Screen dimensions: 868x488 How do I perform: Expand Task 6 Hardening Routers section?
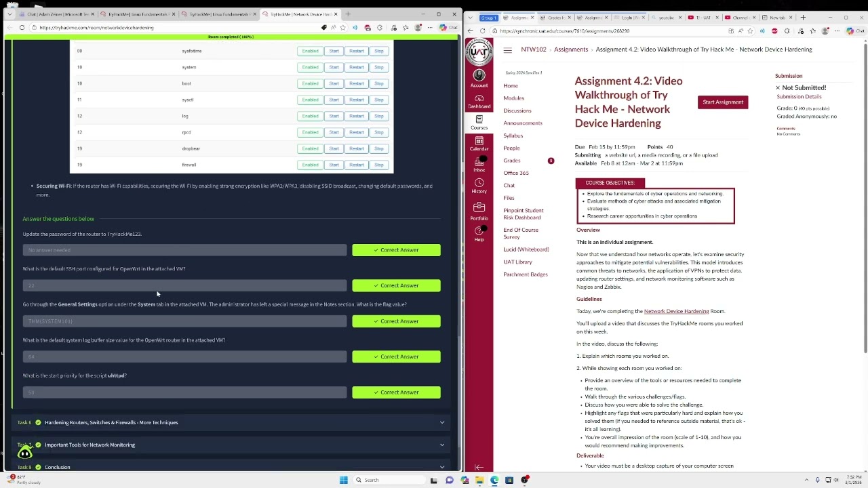coord(231,422)
